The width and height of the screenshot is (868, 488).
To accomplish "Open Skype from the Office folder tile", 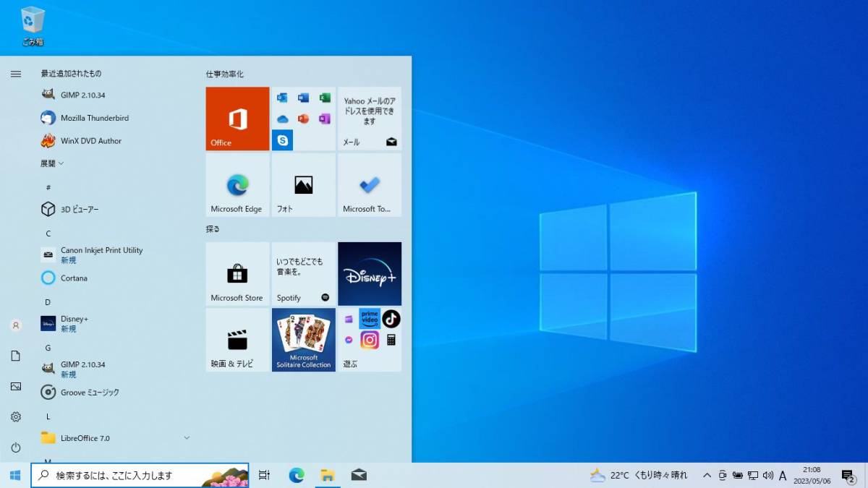I will coord(282,140).
